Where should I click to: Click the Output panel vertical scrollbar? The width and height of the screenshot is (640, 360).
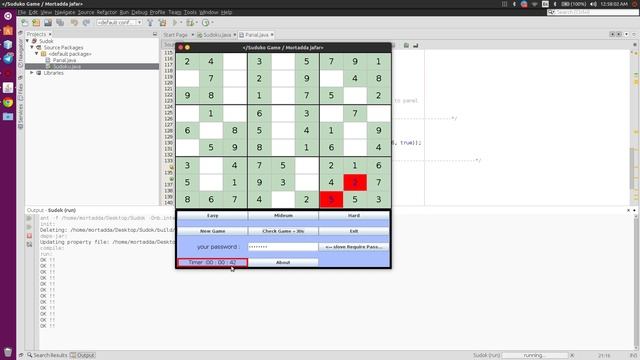coord(636,282)
